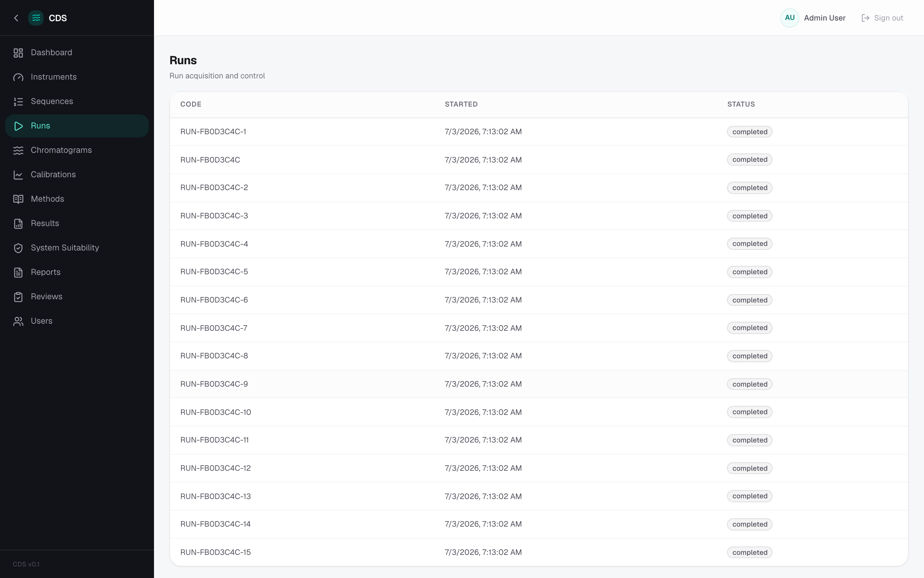Open the Reports section
The image size is (924, 578).
coord(77,273)
